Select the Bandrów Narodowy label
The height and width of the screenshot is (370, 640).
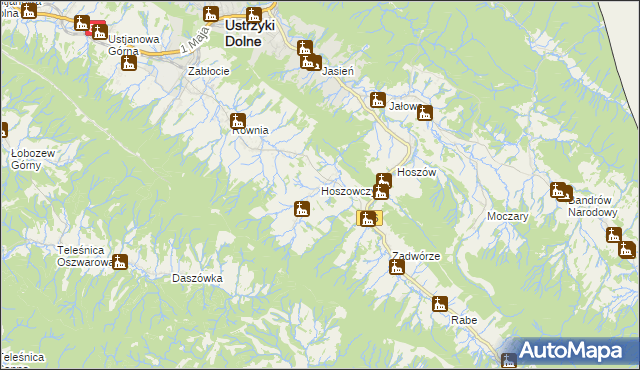click(x=593, y=206)
